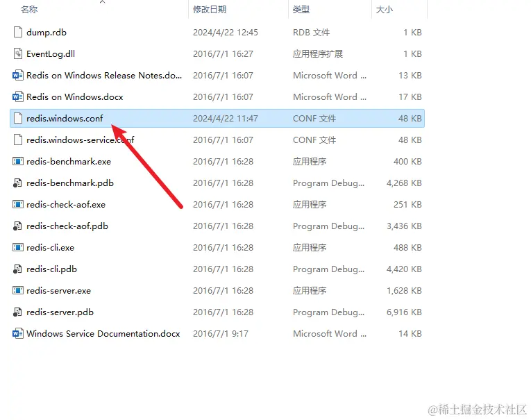
Task: Select the redis-benchmark.exe file name
Action: coord(69,161)
